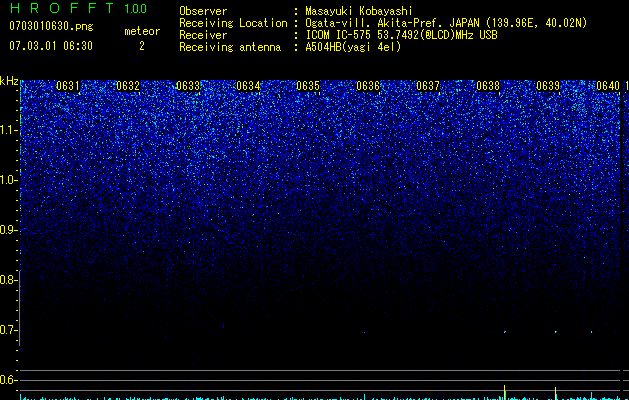Click the Receiver label
The width and height of the screenshot is (629, 400).
pos(203,35)
